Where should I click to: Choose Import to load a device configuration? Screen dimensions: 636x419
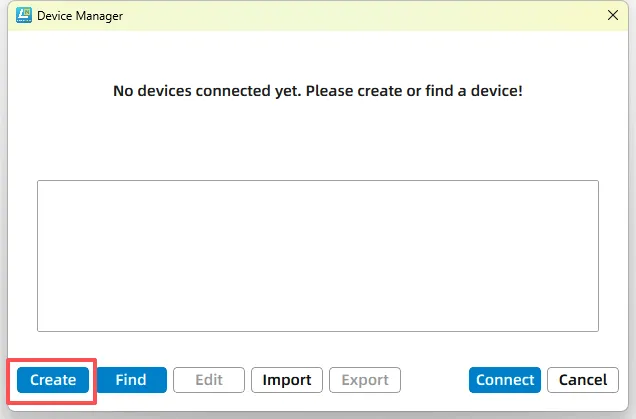[287, 380]
